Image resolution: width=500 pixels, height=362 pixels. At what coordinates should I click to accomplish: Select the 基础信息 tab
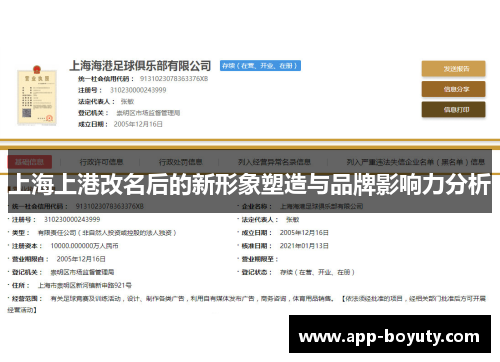[x=30, y=162]
